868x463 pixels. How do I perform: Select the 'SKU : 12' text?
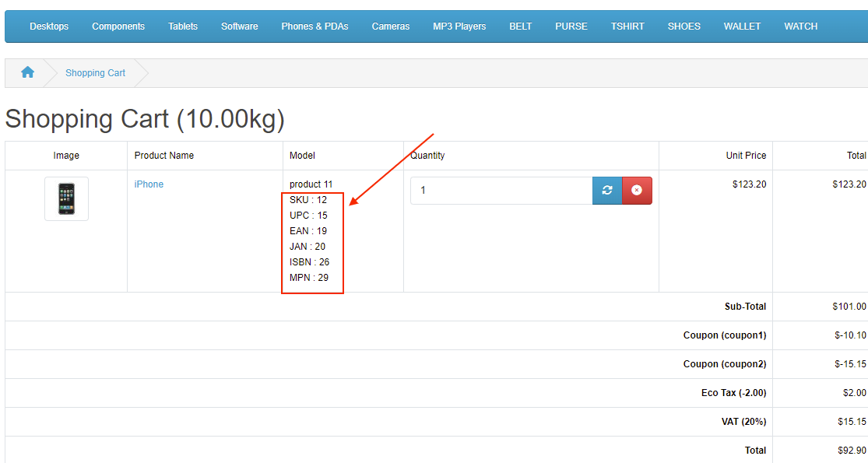point(308,200)
